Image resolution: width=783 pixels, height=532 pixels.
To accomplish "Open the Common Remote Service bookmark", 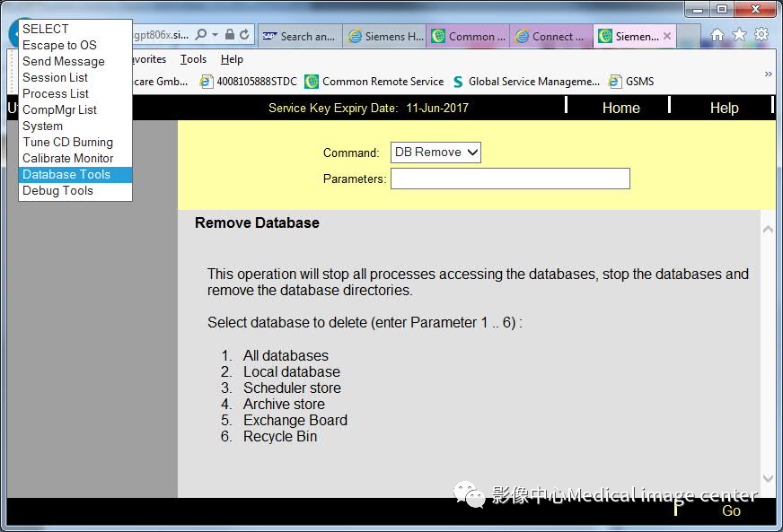I will point(374,82).
